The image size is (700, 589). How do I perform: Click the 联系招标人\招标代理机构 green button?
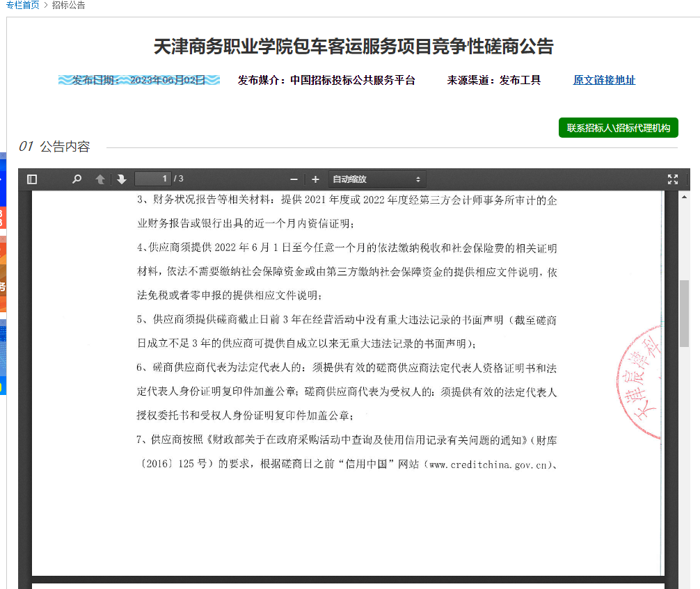618,128
